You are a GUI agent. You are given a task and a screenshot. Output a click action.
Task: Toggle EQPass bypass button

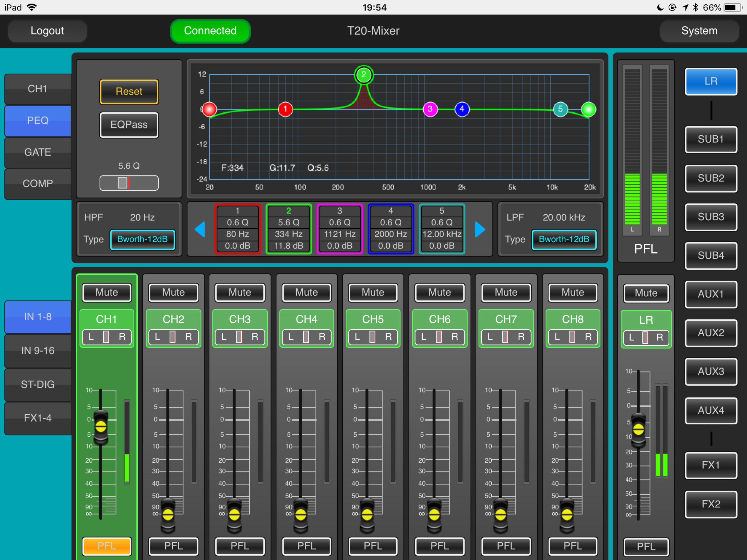(129, 125)
